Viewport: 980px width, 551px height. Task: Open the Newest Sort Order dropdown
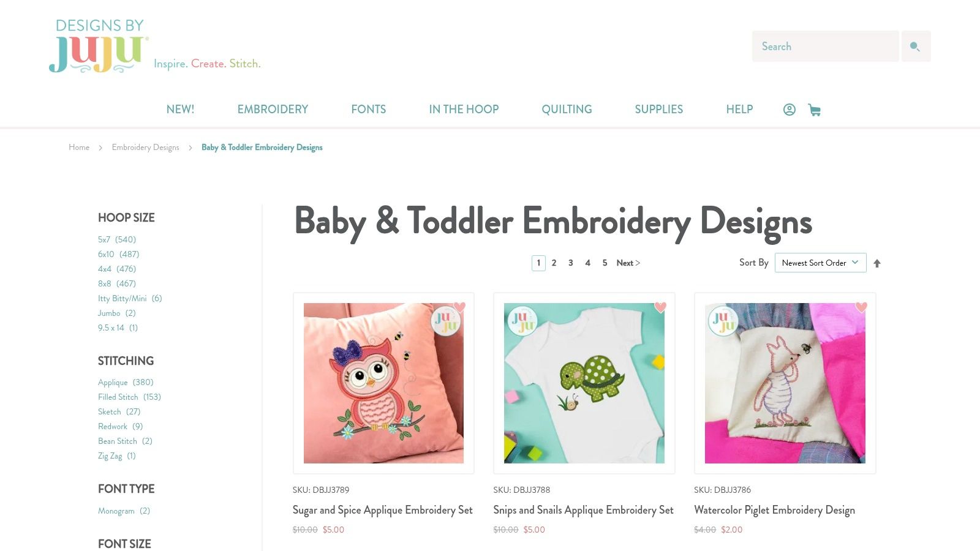pos(820,263)
